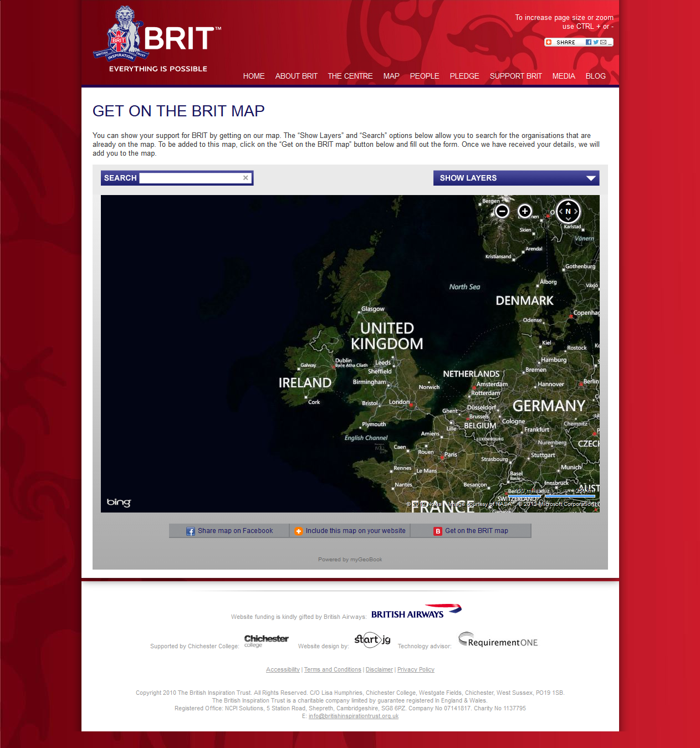Screen dimensions: 700x748
Task: Click the London red marker on map
Action: point(411,405)
